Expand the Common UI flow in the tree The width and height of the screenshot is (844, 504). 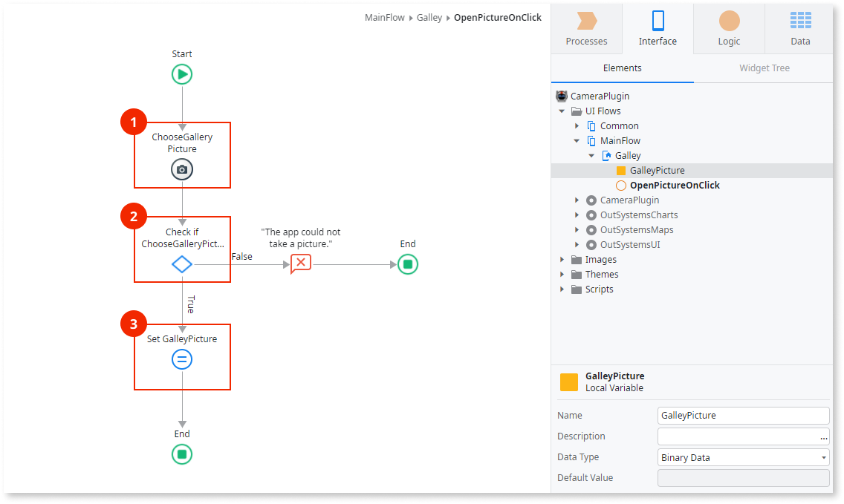(577, 125)
